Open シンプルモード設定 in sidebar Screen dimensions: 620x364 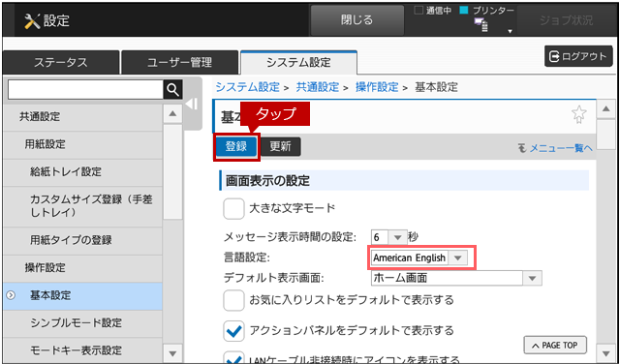82,323
